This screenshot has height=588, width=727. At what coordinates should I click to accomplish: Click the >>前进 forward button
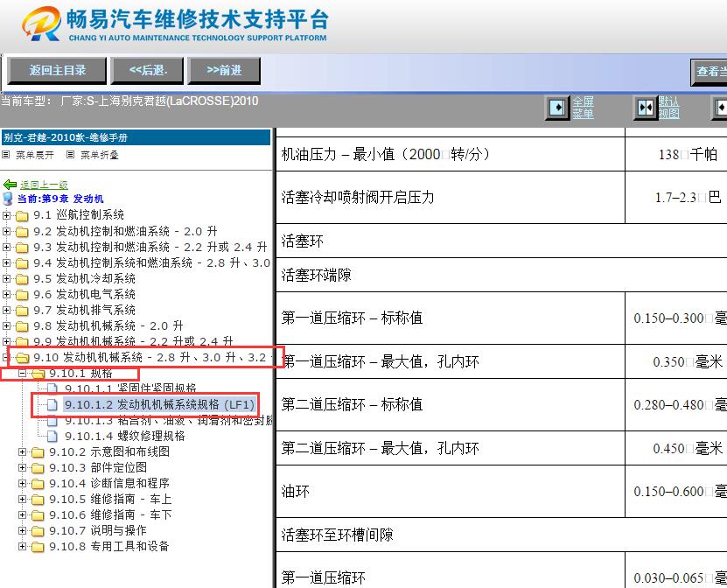pos(224,71)
